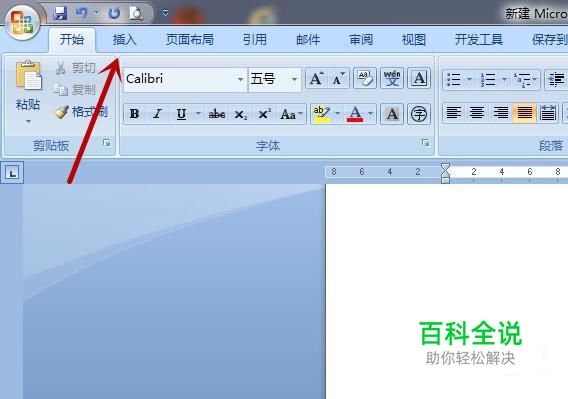Open undo history dropdown arrow
Viewport: 568px width, 399px height.
pyautogui.click(x=96, y=13)
